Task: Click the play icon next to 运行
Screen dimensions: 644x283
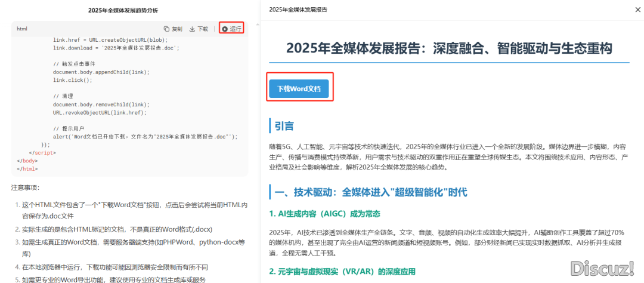Action: (x=225, y=29)
